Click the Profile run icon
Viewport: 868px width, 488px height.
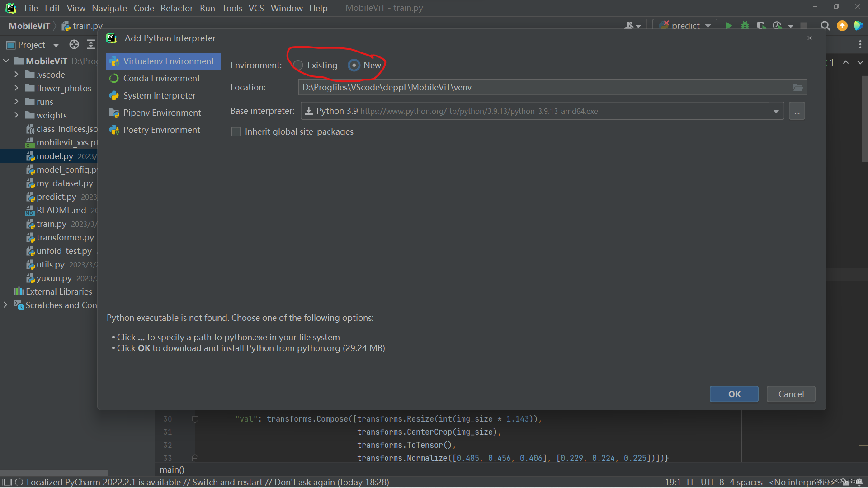point(778,26)
